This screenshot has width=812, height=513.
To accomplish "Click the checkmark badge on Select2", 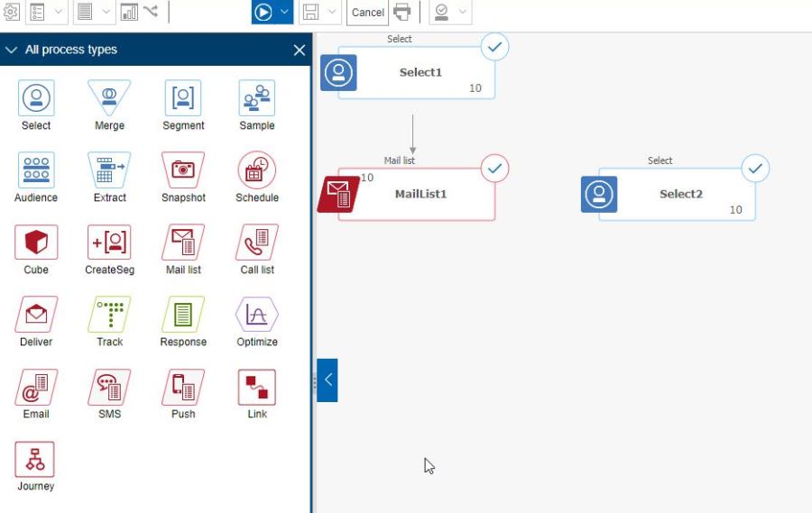I will tap(755, 169).
